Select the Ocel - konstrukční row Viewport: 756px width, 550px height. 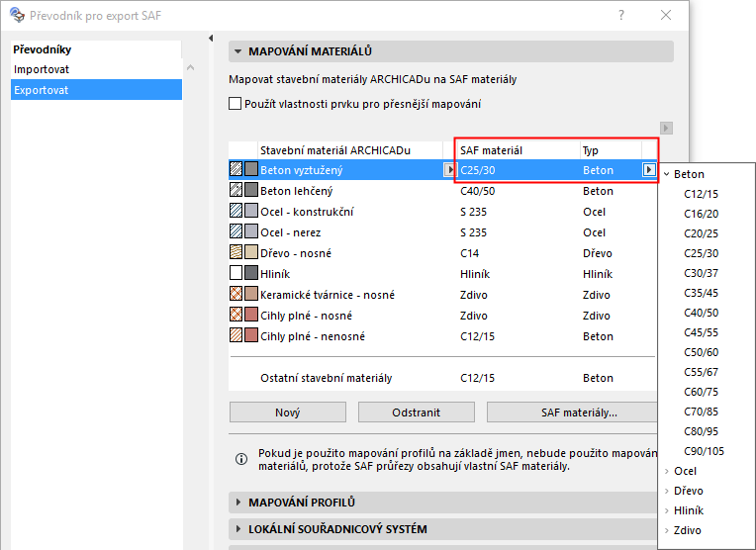point(442,212)
